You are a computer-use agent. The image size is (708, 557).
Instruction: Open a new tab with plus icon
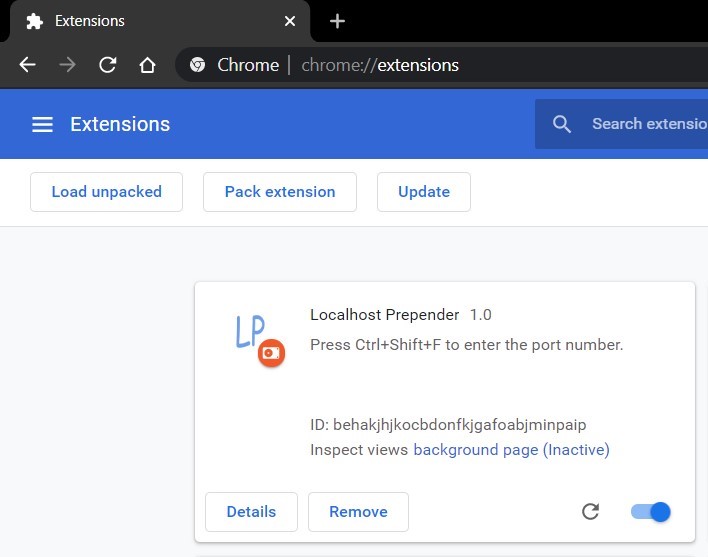(337, 21)
